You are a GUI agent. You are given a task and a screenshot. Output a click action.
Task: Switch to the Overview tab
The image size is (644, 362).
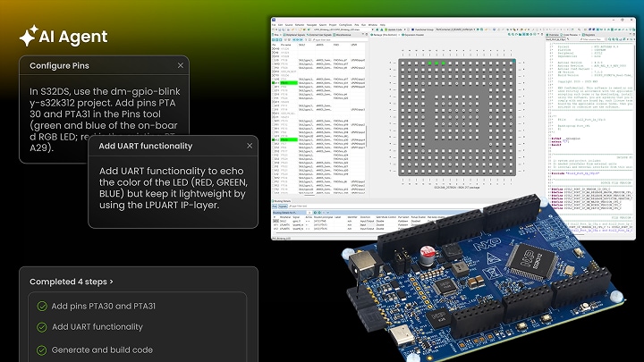553,35
